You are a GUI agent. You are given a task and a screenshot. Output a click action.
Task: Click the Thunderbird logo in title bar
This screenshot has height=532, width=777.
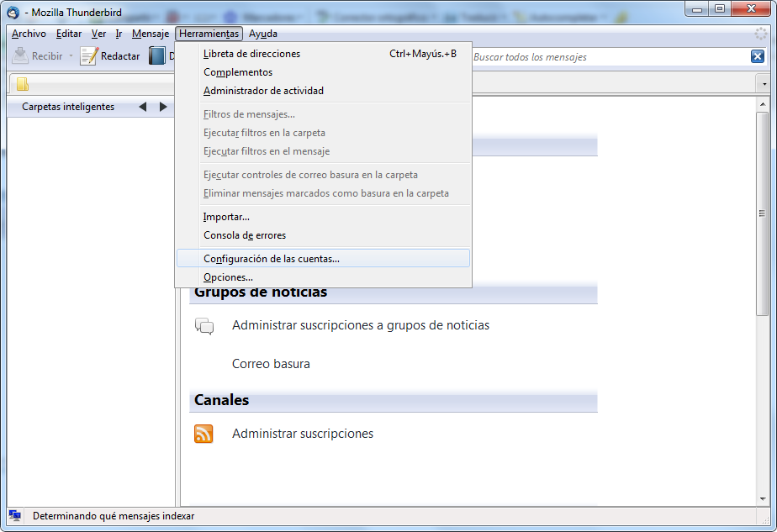click(13, 13)
